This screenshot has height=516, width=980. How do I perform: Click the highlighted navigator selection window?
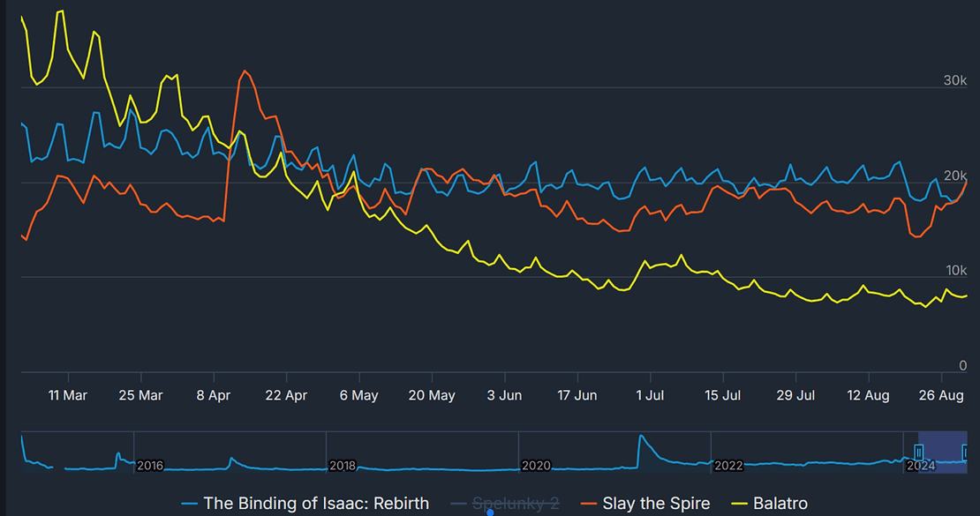[x=943, y=452]
